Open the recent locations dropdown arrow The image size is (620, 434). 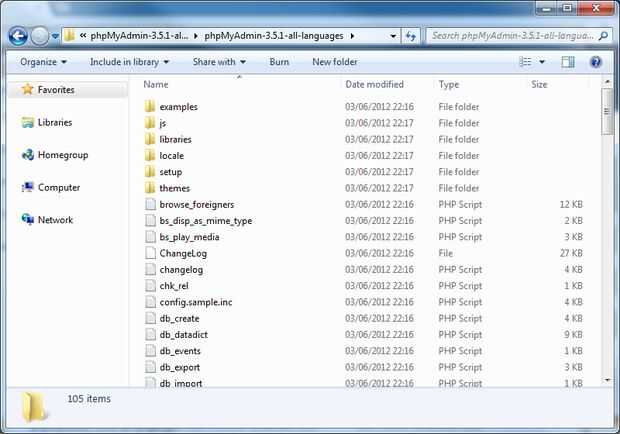(55, 36)
